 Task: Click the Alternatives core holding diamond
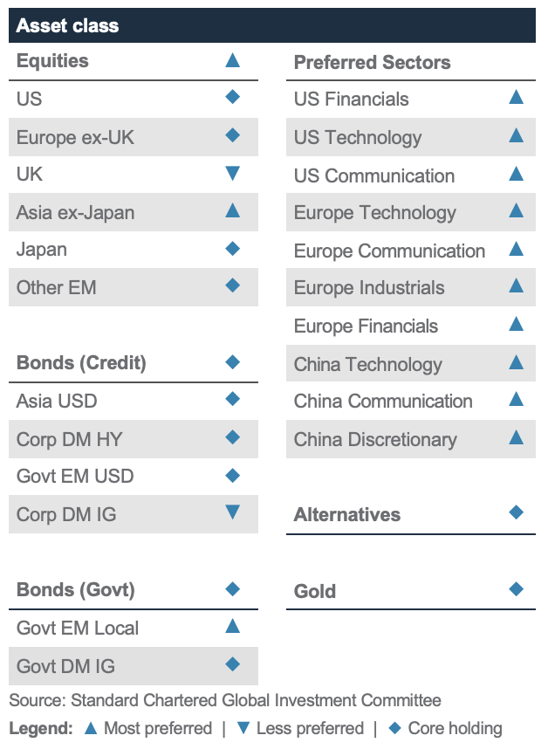pos(517,512)
